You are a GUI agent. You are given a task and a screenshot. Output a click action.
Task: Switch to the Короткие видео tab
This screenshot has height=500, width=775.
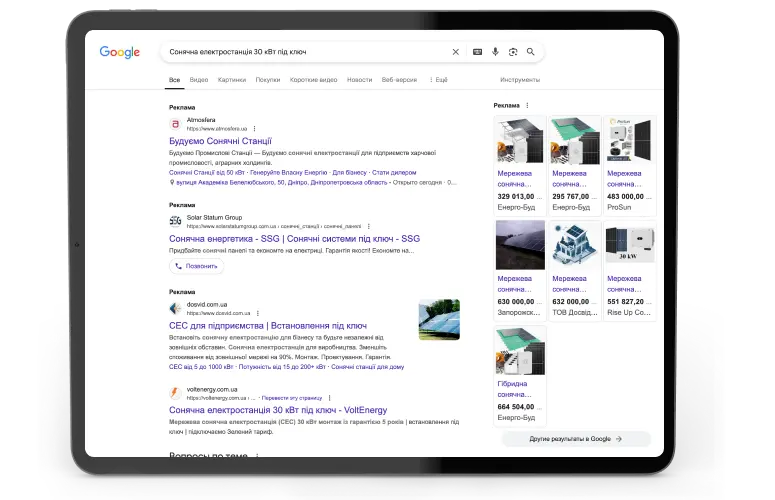313,80
